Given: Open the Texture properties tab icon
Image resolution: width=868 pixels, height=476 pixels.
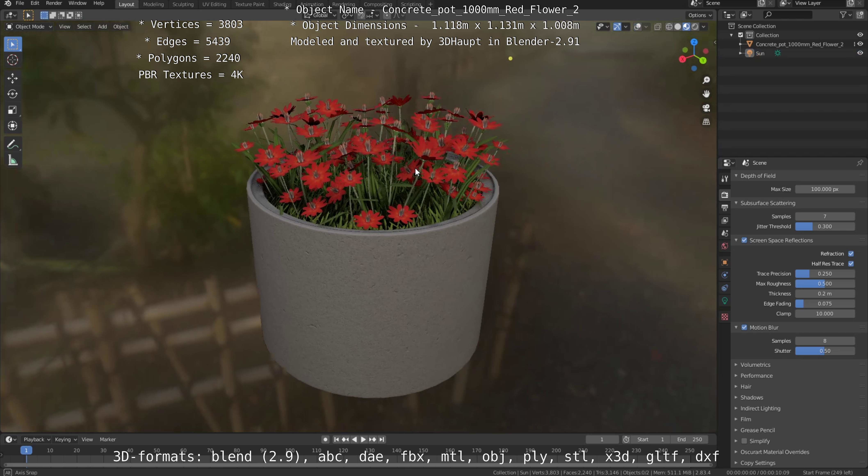Looking at the screenshot, I should point(725,317).
